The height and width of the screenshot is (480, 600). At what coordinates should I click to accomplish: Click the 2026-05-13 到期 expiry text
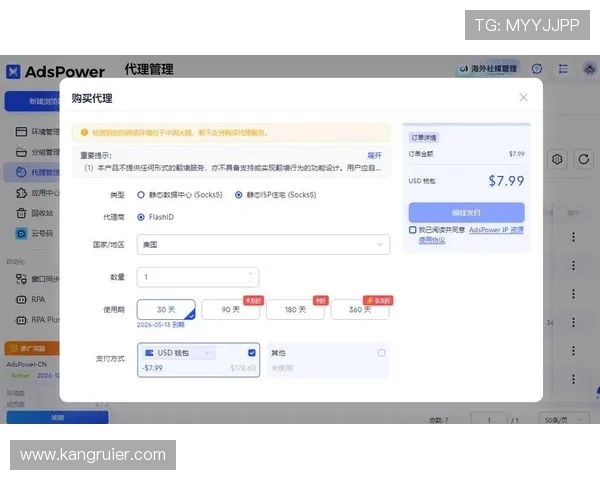161,325
